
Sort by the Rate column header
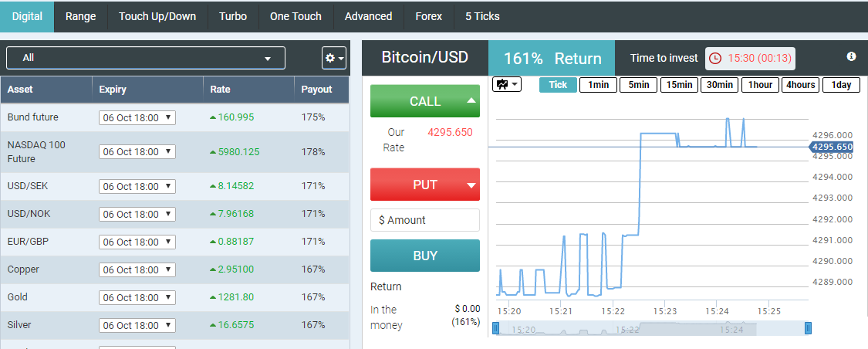[248, 90]
